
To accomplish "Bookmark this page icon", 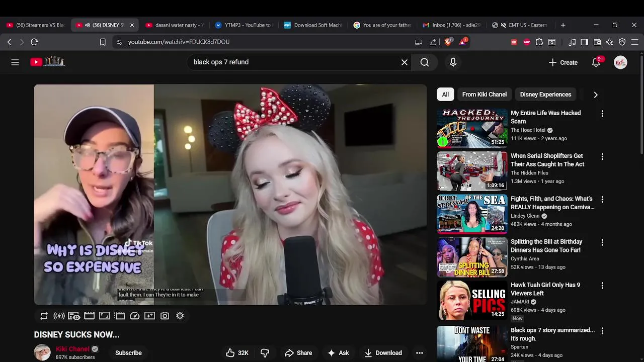I will click(103, 42).
